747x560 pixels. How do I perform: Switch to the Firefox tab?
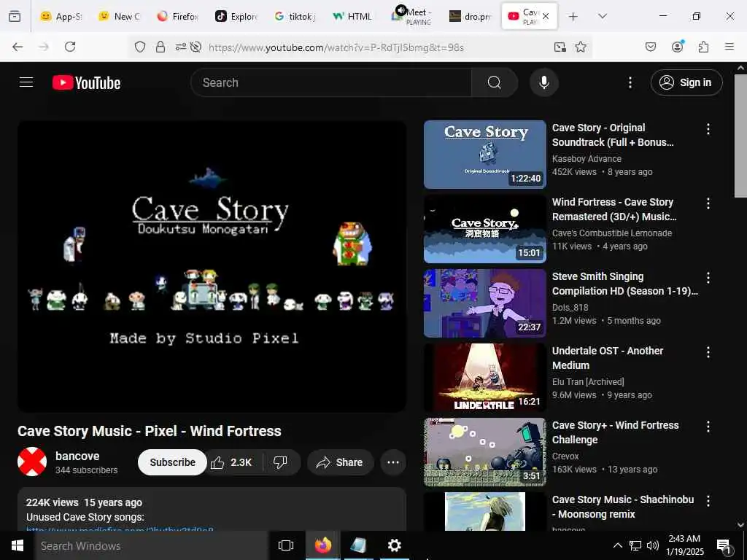click(178, 16)
